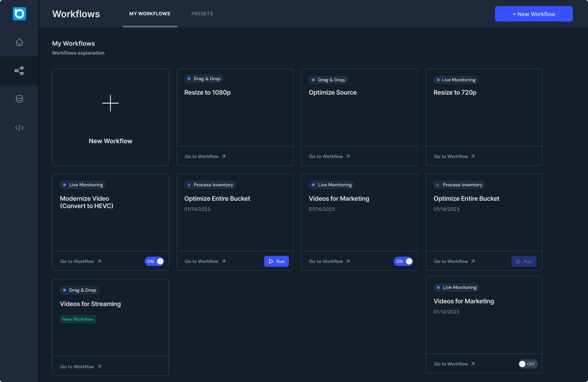Screen dimensions: 588x382
Task: Run the first Optimize Entire Bucket workflow
Action: [276, 261]
